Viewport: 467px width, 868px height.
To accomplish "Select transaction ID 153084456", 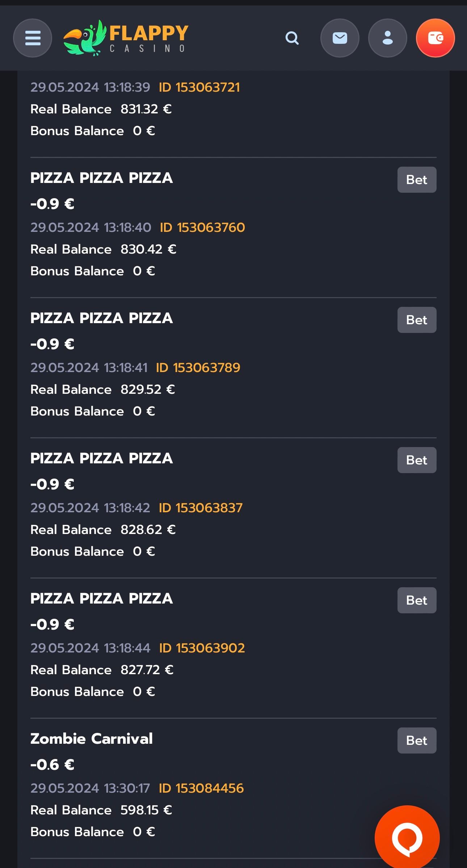I will tap(201, 788).
